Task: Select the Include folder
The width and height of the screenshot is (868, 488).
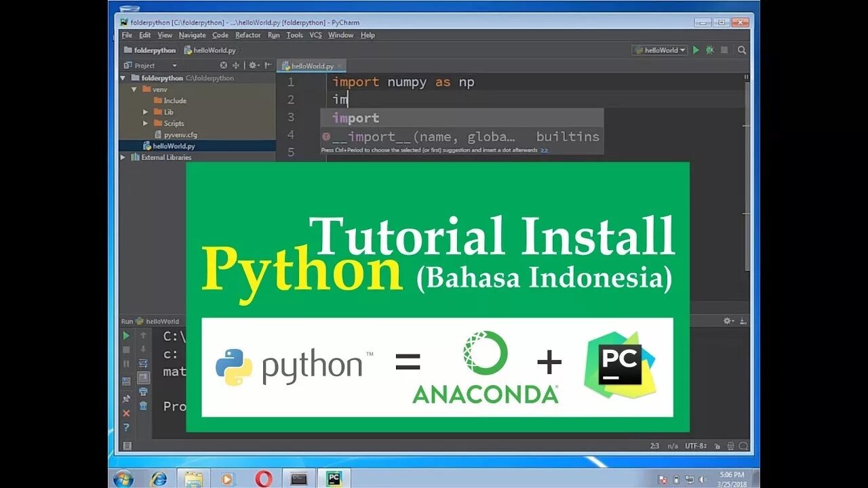Action: pyautogui.click(x=170, y=100)
